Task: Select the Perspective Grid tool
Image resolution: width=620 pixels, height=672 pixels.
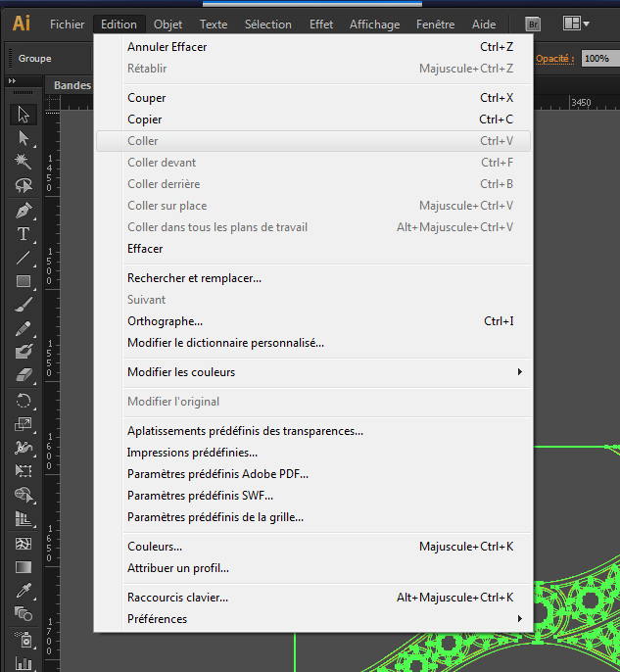Action: click(24, 518)
